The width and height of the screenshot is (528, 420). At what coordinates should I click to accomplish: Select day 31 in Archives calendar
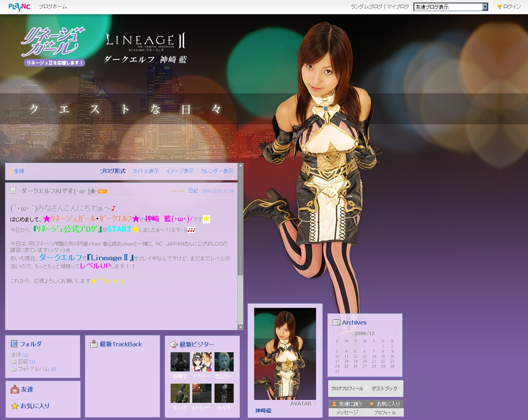pyautogui.click(x=337, y=371)
